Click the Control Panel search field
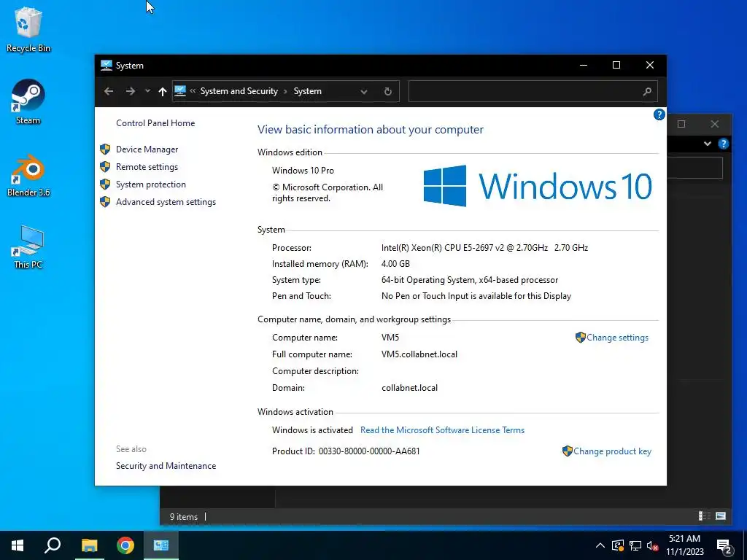The image size is (747, 560). tap(533, 91)
